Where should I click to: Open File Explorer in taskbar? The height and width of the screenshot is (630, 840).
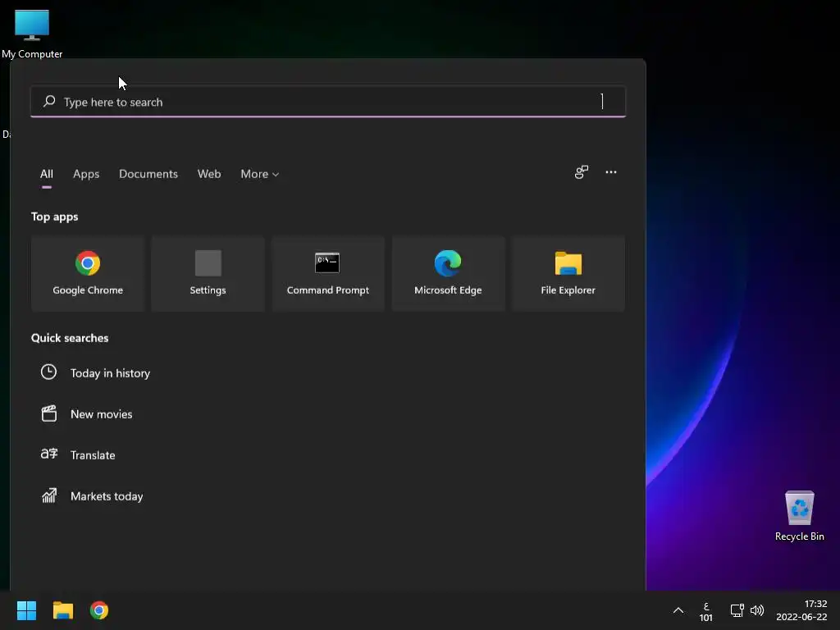tap(62, 610)
